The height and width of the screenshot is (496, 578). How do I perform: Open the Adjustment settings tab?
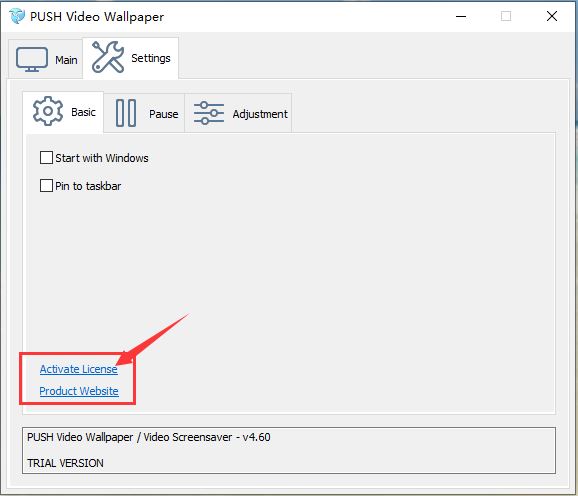(238, 113)
